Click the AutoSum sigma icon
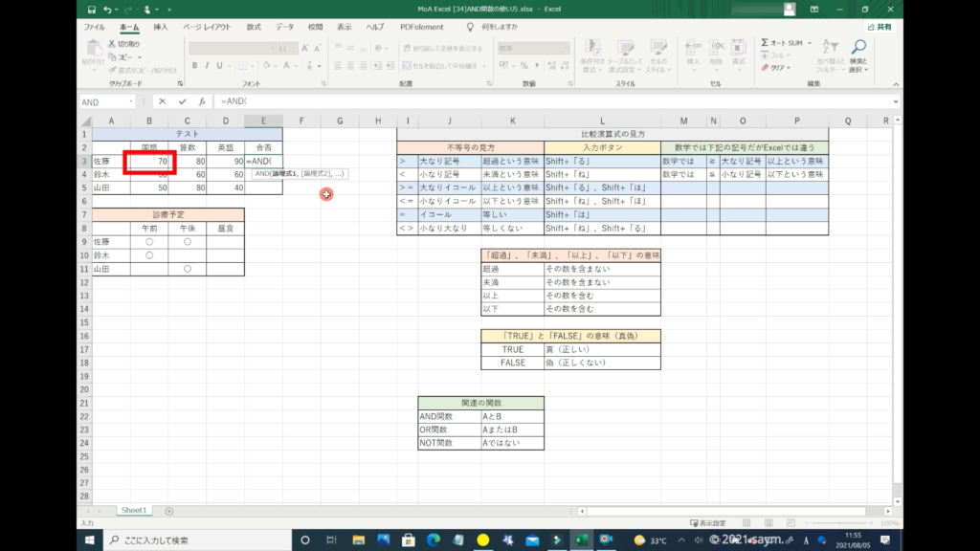The height and width of the screenshot is (551, 980). click(766, 43)
